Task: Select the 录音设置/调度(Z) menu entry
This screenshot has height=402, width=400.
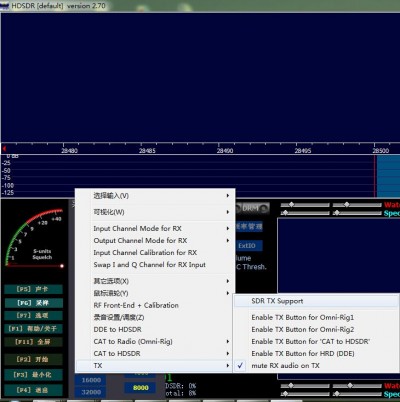Action: 119,317
